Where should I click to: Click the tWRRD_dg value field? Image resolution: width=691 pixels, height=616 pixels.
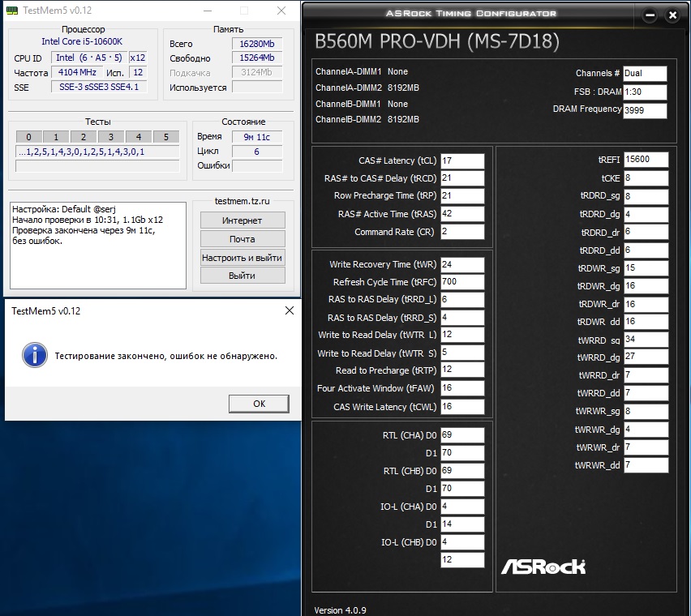tap(646, 357)
